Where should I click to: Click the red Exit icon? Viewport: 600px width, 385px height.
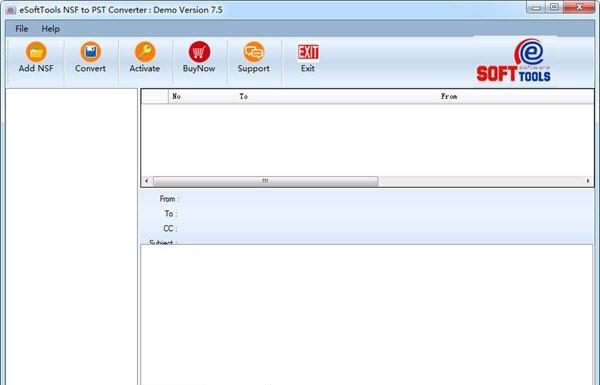tap(308, 52)
